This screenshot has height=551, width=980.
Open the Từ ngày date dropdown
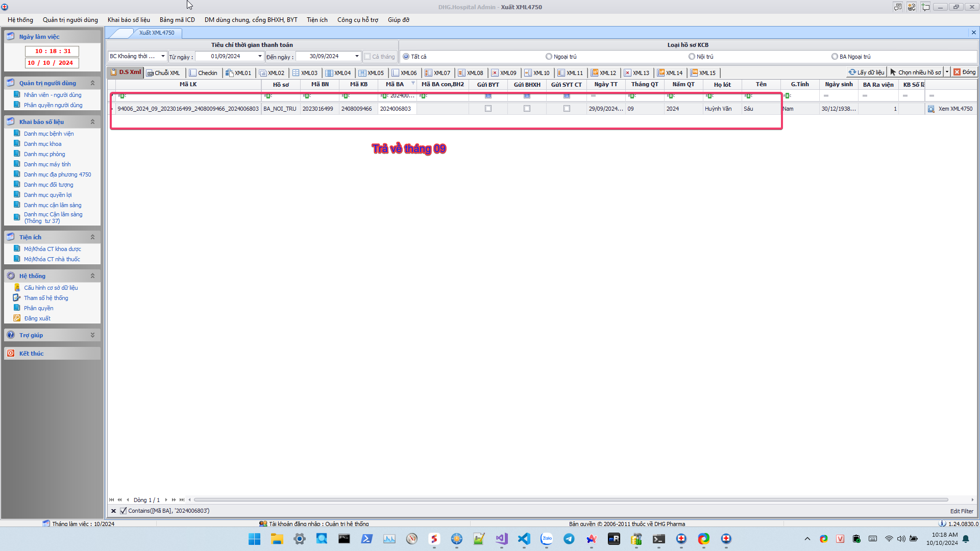coord(260,56)
